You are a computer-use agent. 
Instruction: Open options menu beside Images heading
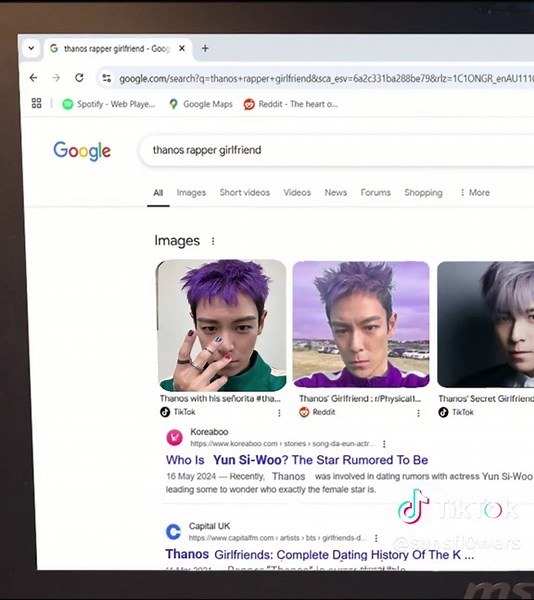(x=213, y=241)
